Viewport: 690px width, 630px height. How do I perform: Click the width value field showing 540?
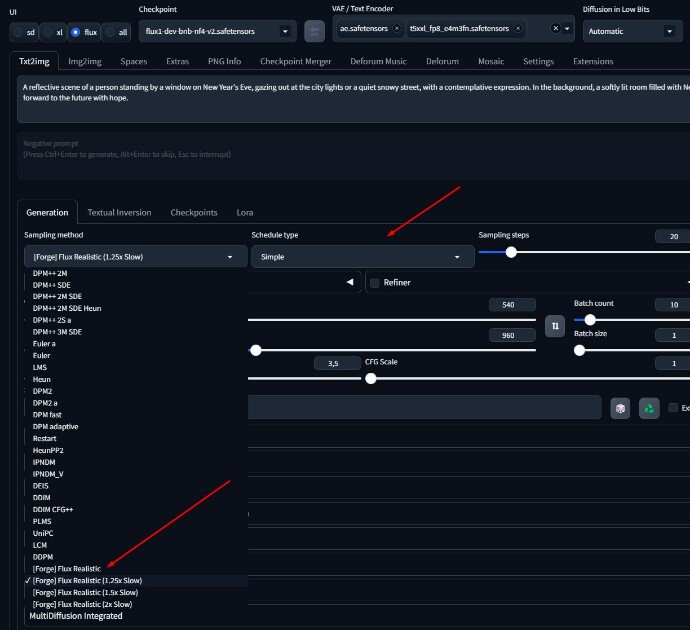coord(512,304)
